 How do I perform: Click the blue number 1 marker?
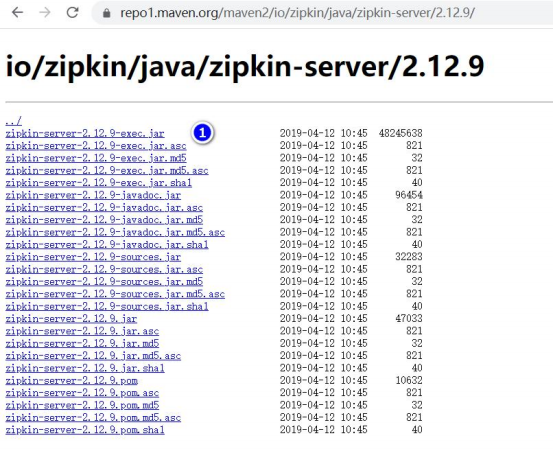[202, 133]
